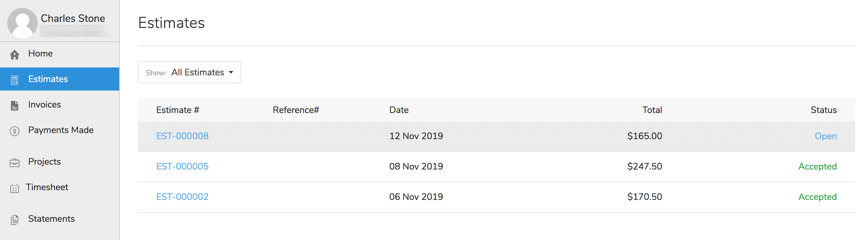
Task: Click Charles Stone's profile avatar
Action: (22, 22)
